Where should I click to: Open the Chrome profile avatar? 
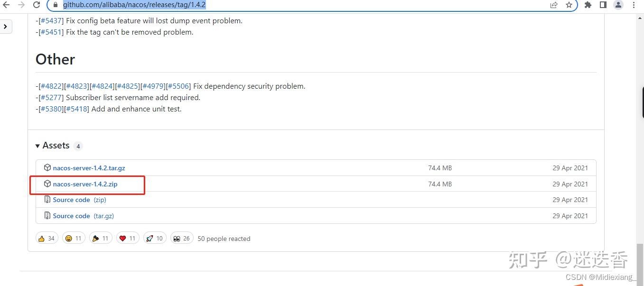coord(618,5)
